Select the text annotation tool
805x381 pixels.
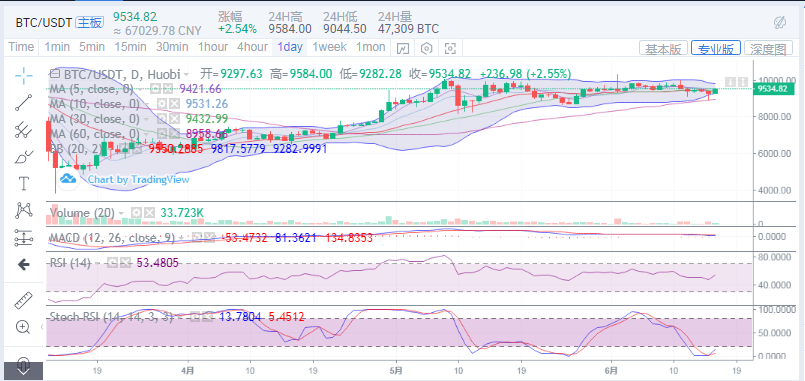[23, 183]
